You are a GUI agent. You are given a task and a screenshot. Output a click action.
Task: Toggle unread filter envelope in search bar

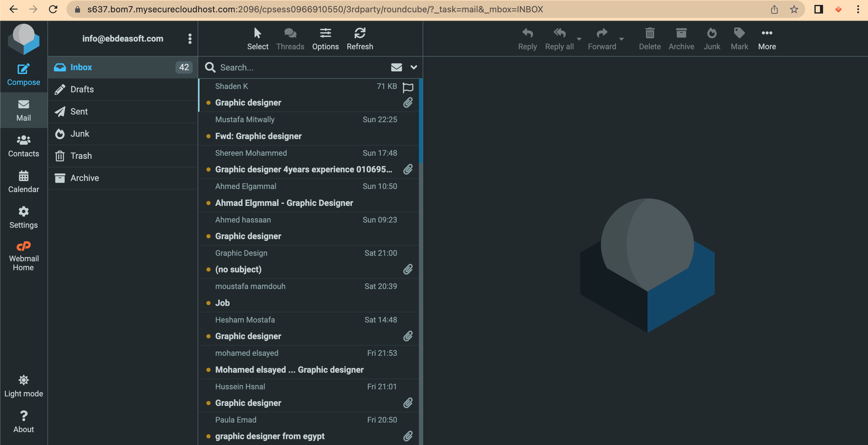[x=396, y=67]
